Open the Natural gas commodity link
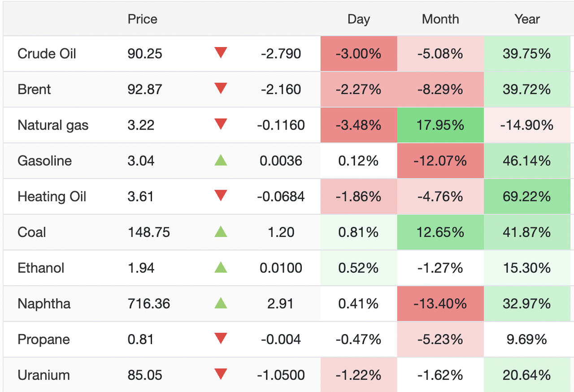The image size is (574, 392). point(53,125)
